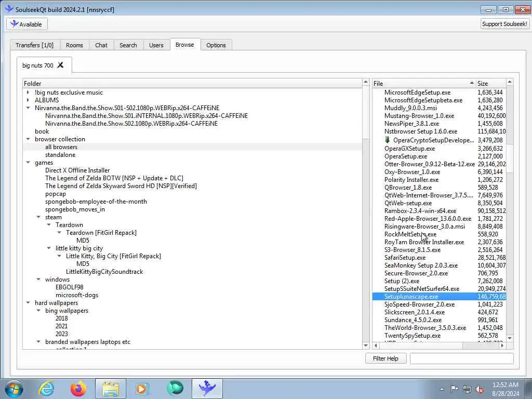Viewport: 532px width, 399px height.
Task: Click the Available status button
Action: [27, 24]
